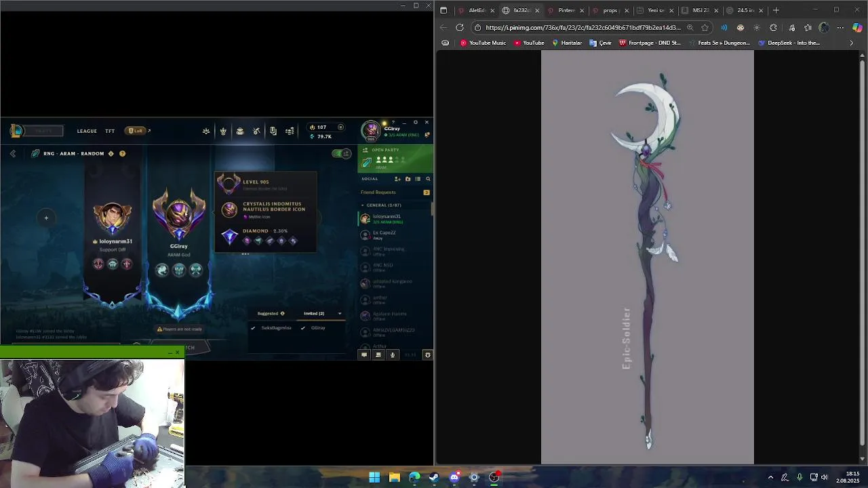Screen dimensions: 868x488
Task: Close the 24.5 in browser tab
Action: click(761, 10)
